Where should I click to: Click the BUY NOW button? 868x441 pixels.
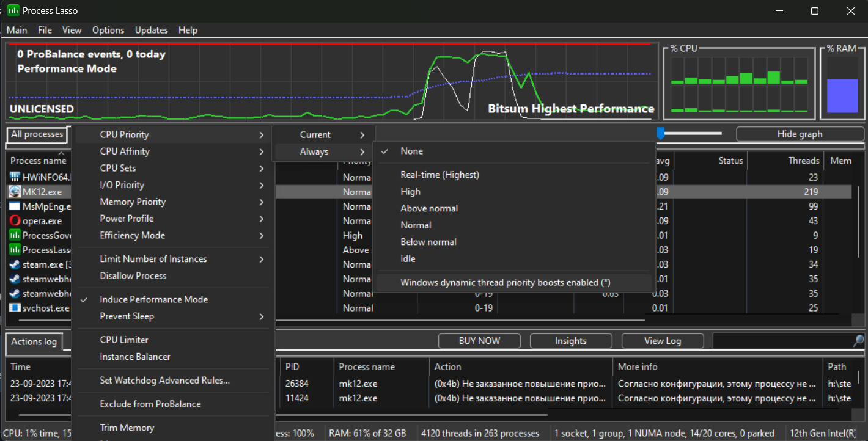click(x=479, y=341)
